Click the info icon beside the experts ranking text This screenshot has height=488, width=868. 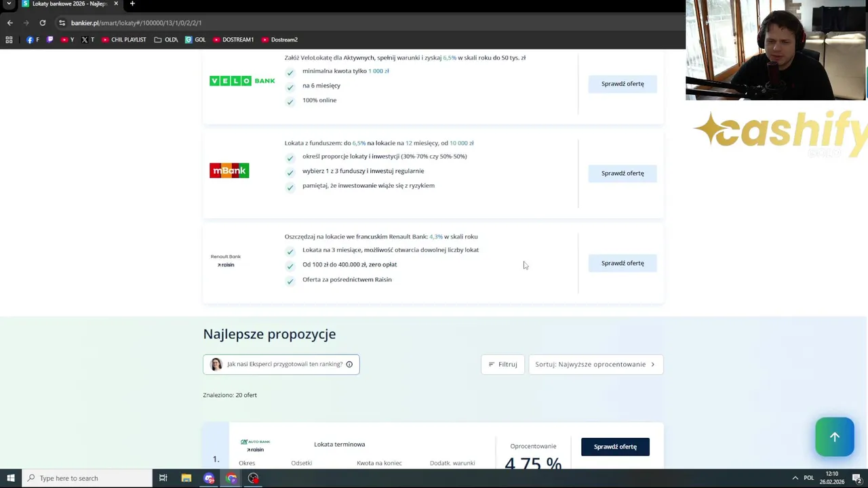349,364
